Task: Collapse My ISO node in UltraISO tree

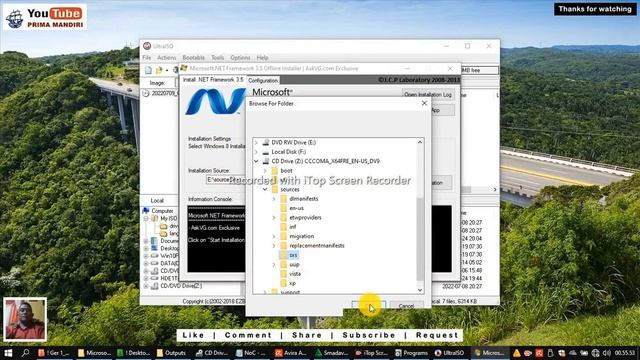Action: 146,219
